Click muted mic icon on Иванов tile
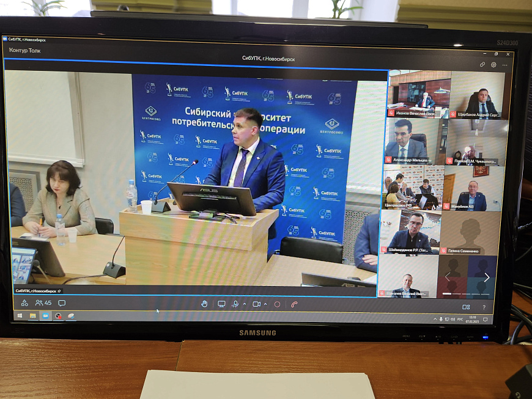The image size is (532, 399). coord(391,113)
